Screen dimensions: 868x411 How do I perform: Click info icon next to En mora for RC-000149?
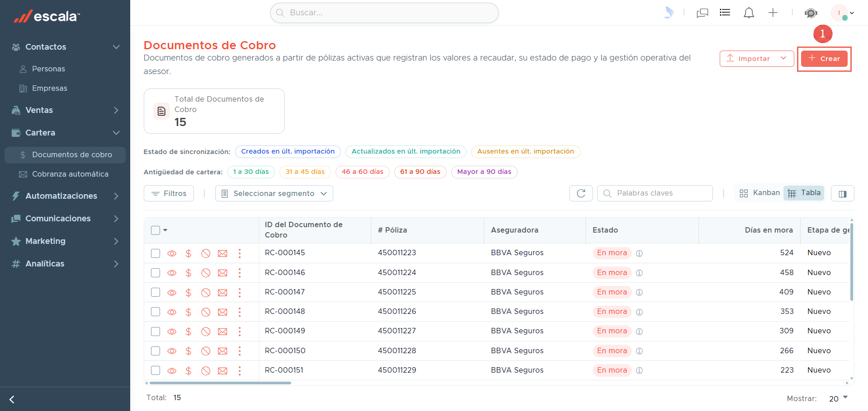(639, 332)
